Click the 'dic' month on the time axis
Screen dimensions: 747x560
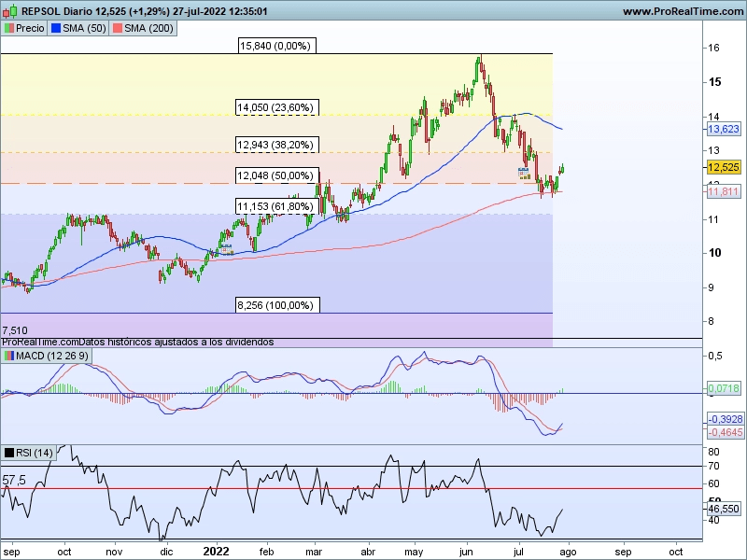[x=166, y=552]
